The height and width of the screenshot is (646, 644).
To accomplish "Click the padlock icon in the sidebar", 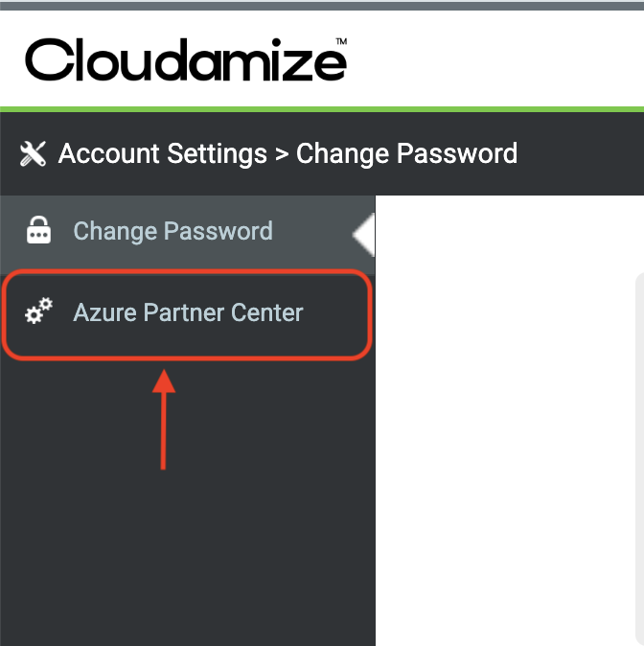I will pyautogui.click(x=39, y=232).
